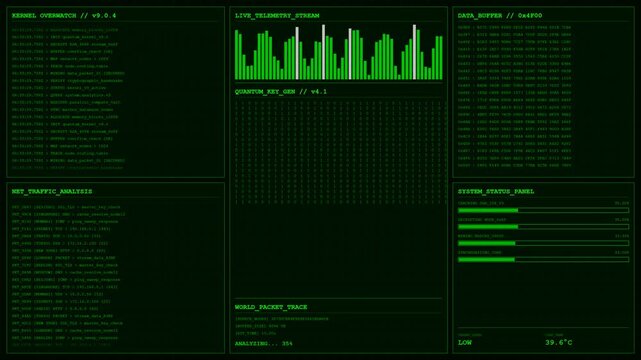Click the KERNEL OVERWATCH // v9.0.4 panel title

coord(64,16)
